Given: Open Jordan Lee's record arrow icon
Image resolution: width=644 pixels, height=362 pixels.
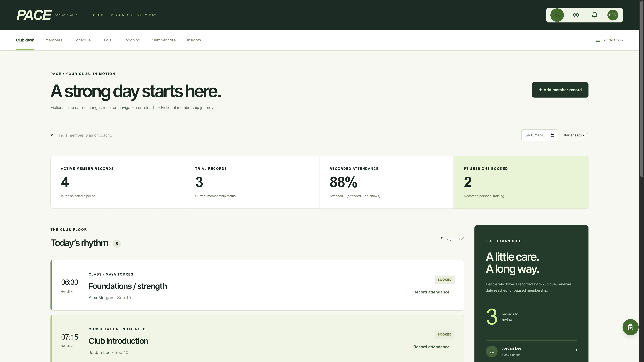Looking at the screenshot, I should pos(574,351).
